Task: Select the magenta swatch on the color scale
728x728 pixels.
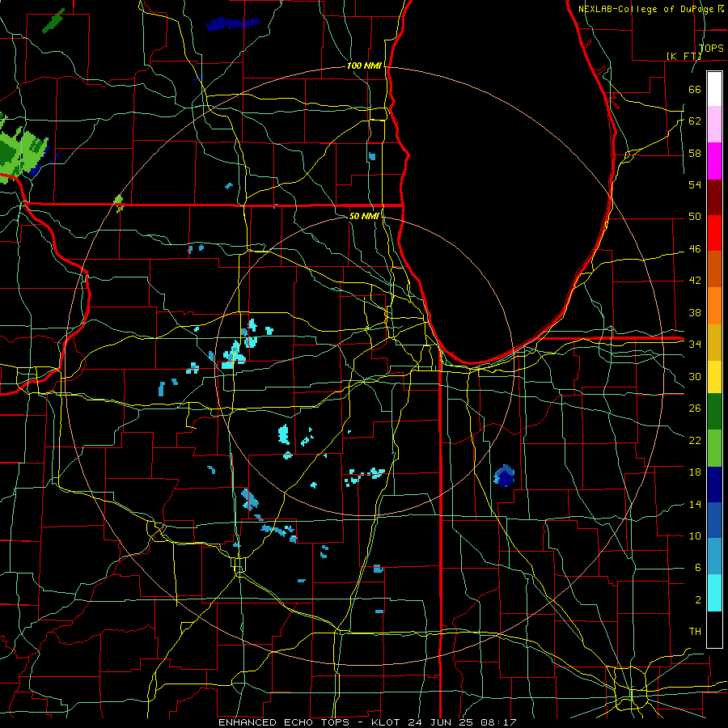Action: coord(714,161)
